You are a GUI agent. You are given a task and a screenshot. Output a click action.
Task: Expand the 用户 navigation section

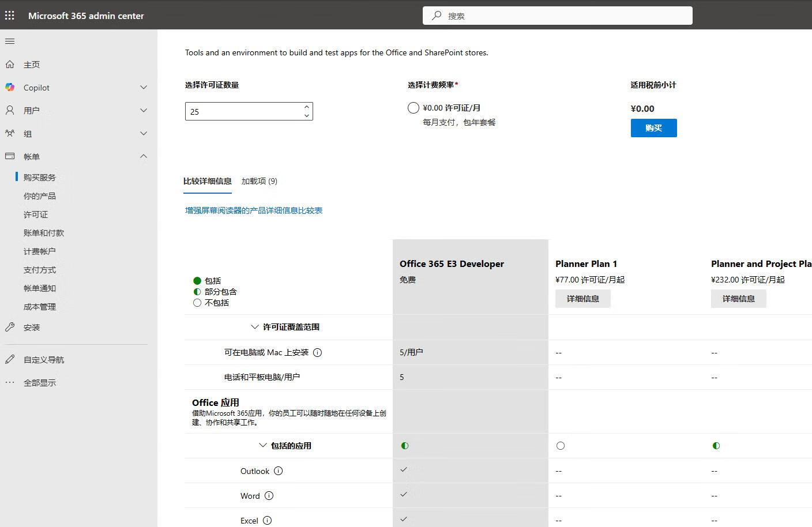pyautogui.click(x=144, y=111)
